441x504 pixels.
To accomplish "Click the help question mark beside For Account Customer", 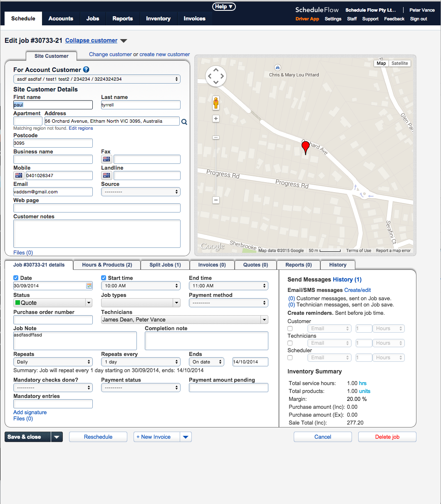I will (86, 70).
